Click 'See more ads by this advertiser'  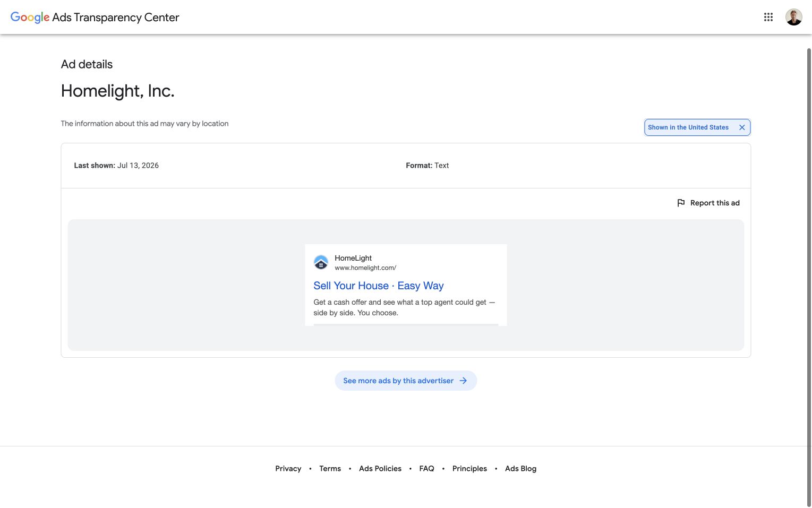pyautogui.click(x=406, y=381)
